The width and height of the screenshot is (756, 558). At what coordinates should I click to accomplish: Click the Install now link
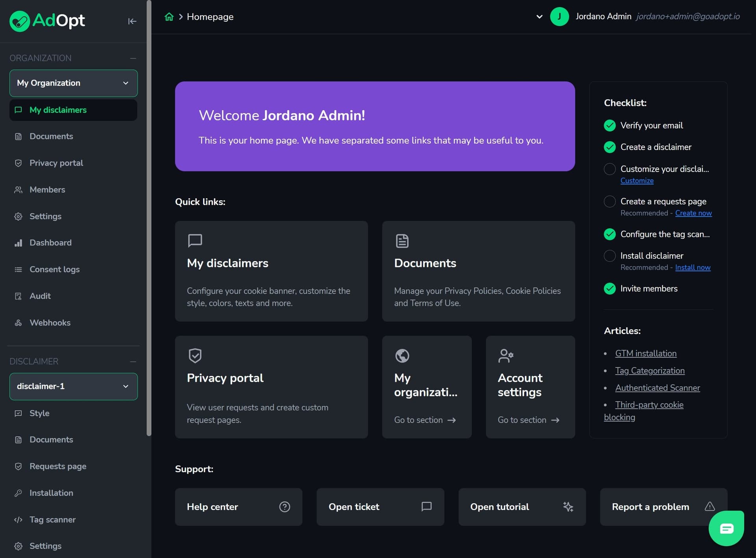pyautogui.click(x=693, y=267)
